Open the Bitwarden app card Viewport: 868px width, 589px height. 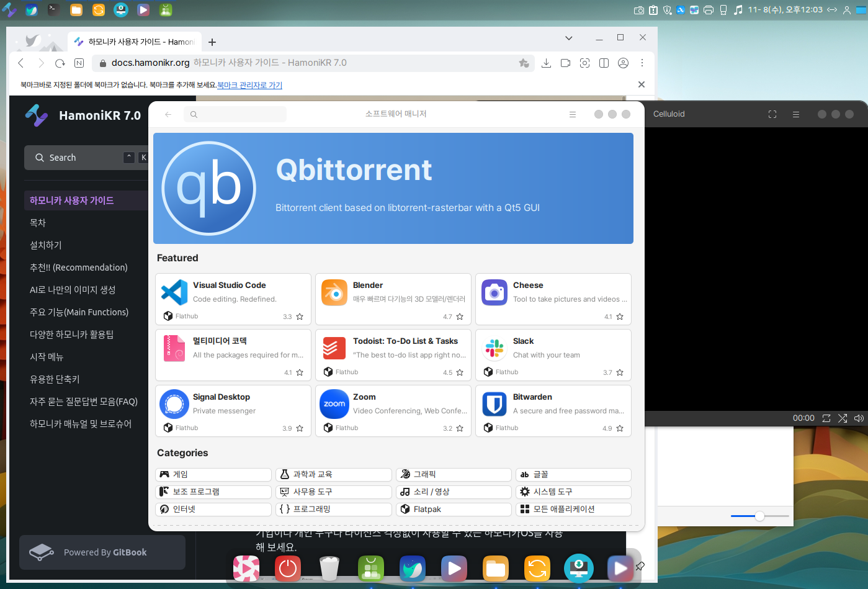553,411
